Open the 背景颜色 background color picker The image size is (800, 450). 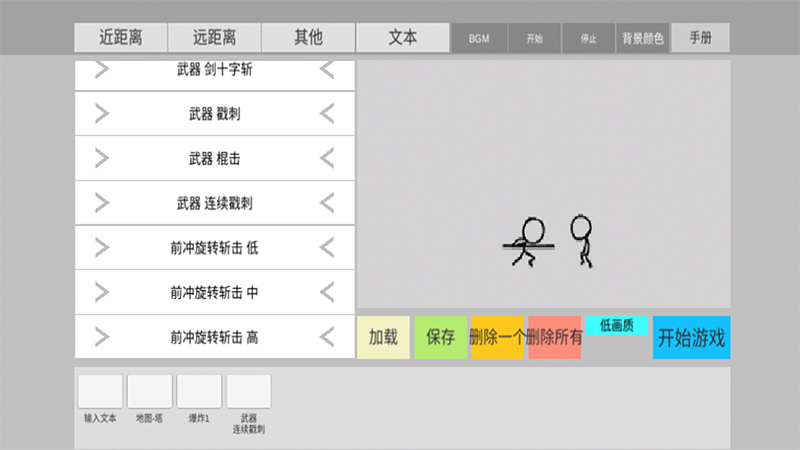tap(643, 39)
